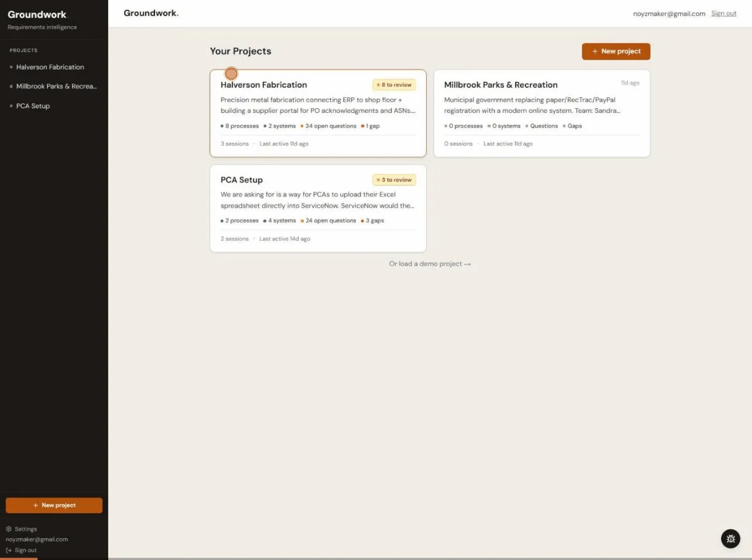The image size is (752, 560).
Task: Click the Settings gear in sidebar
Action: coord(9,529)
